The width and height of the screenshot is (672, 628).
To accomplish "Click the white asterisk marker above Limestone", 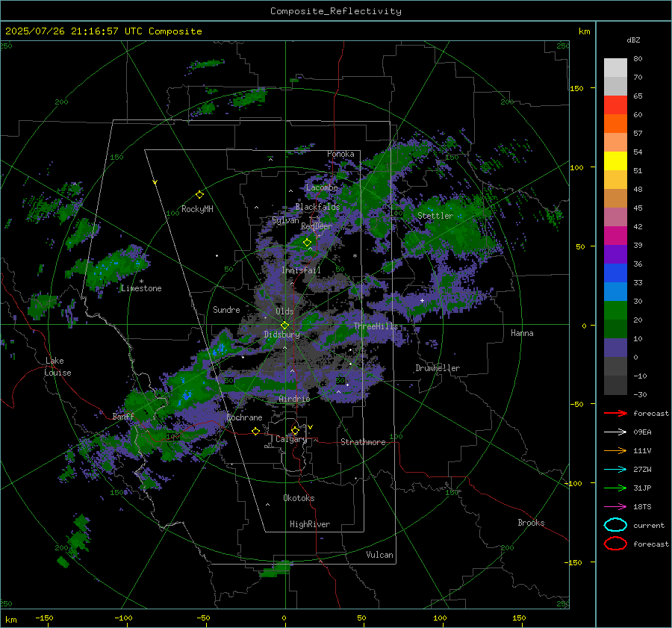I will (x=141, y=282).
